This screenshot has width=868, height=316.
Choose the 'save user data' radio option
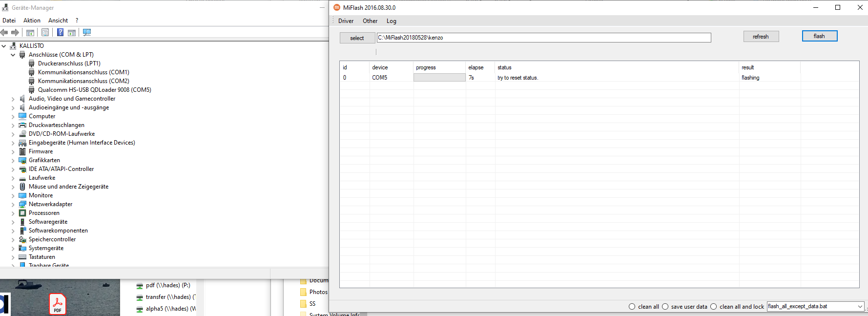(x=665, y=307)
